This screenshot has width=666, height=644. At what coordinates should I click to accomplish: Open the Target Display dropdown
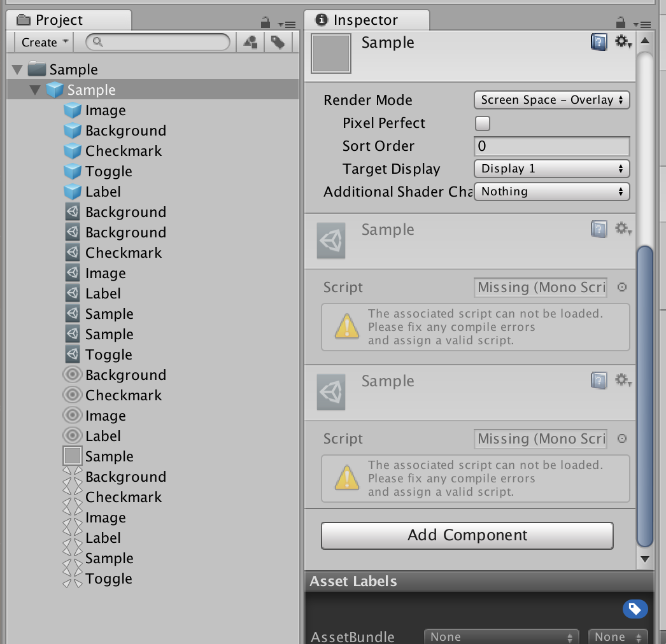pos(552,169)
